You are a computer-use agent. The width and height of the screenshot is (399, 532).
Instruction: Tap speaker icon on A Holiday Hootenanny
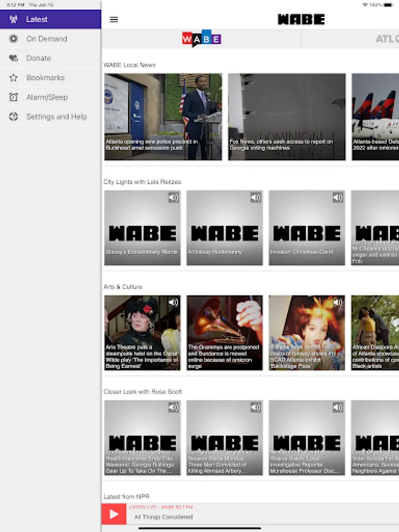[255, 198]
